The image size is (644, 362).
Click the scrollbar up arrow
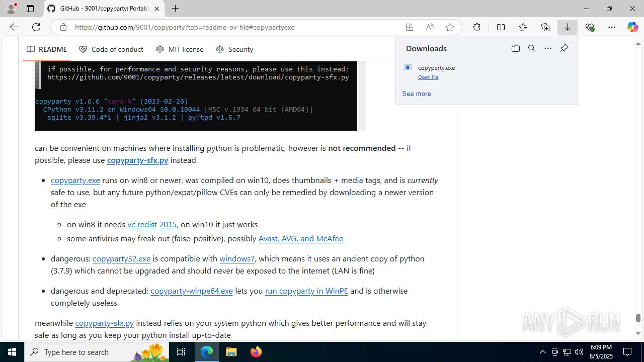pyautogui.click(x=638, y=43)
